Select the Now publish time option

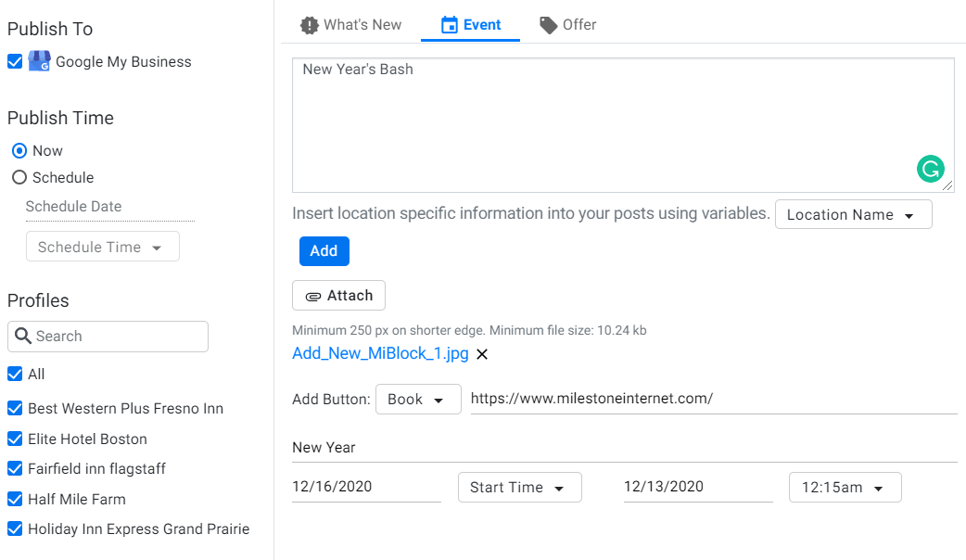coord(19,151)
